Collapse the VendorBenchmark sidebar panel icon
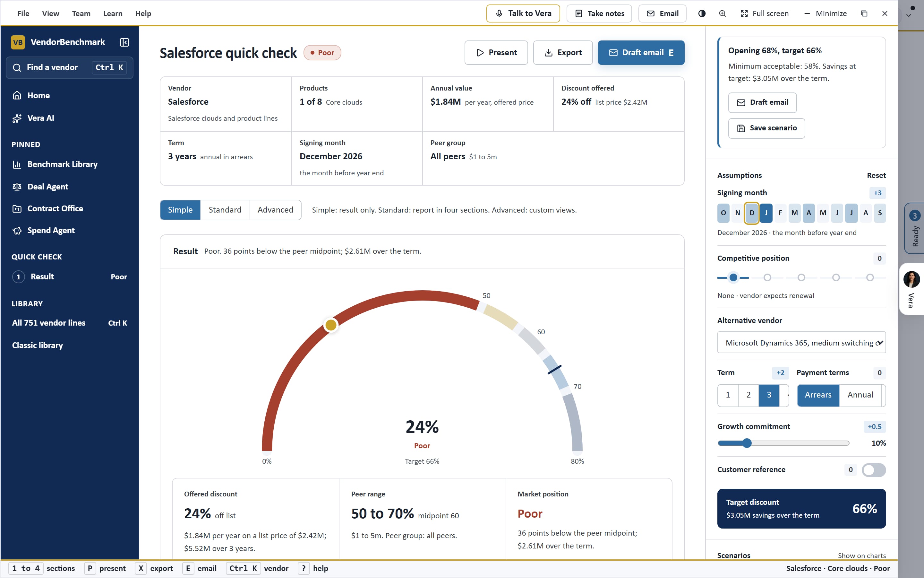The image size is (924, 578). pos(124,42)
